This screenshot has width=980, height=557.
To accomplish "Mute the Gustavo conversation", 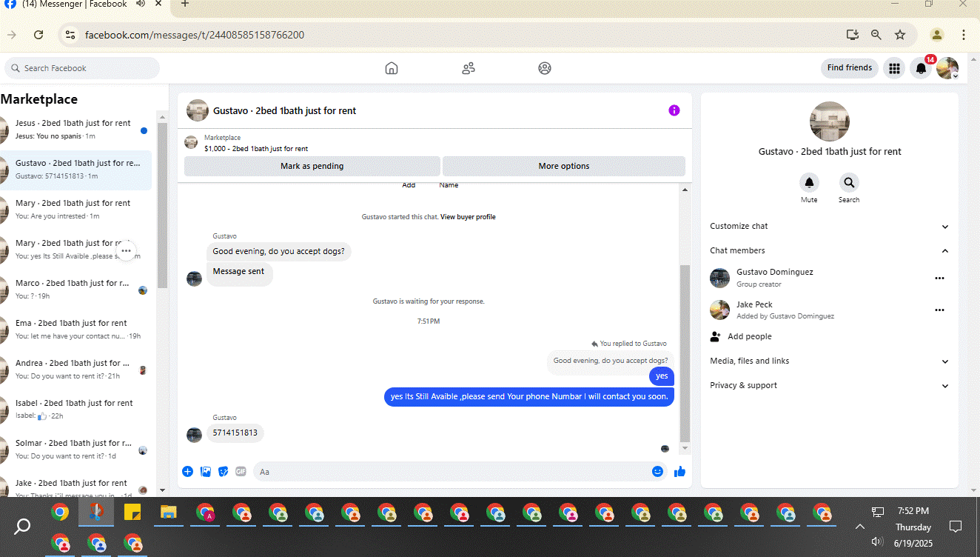I will point(809,182).
